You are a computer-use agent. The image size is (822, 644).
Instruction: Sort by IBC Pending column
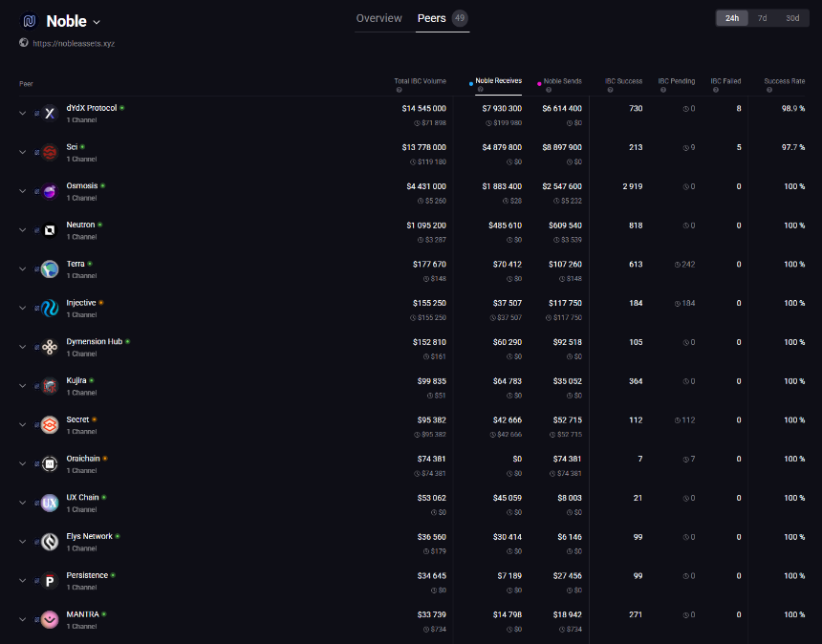click(677, 81)
